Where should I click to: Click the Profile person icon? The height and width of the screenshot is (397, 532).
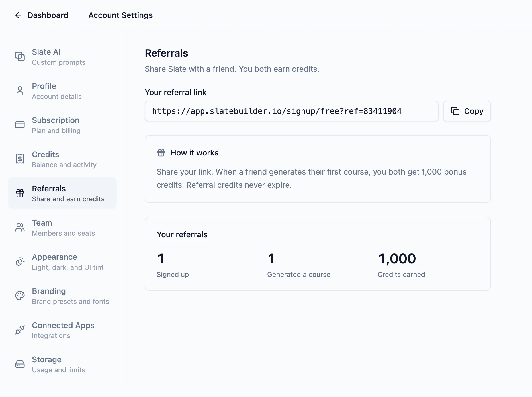pyautogui.click(x=20, y=91)
